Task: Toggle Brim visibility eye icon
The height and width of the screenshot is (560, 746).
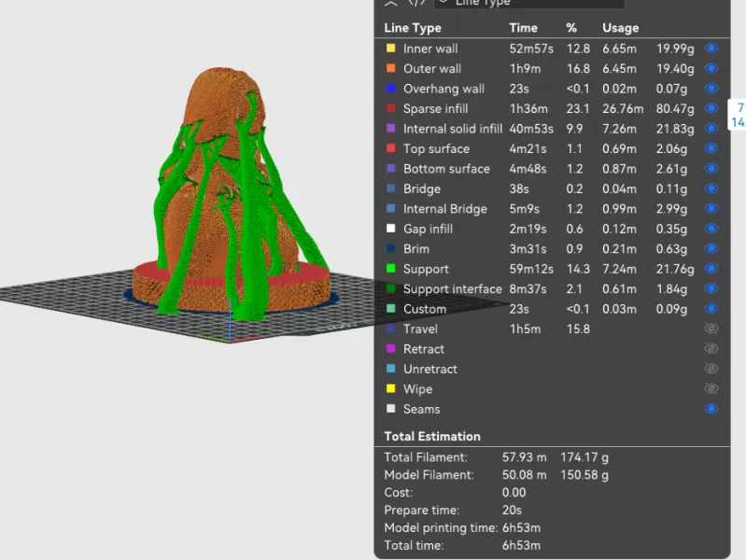Action: 711,249
